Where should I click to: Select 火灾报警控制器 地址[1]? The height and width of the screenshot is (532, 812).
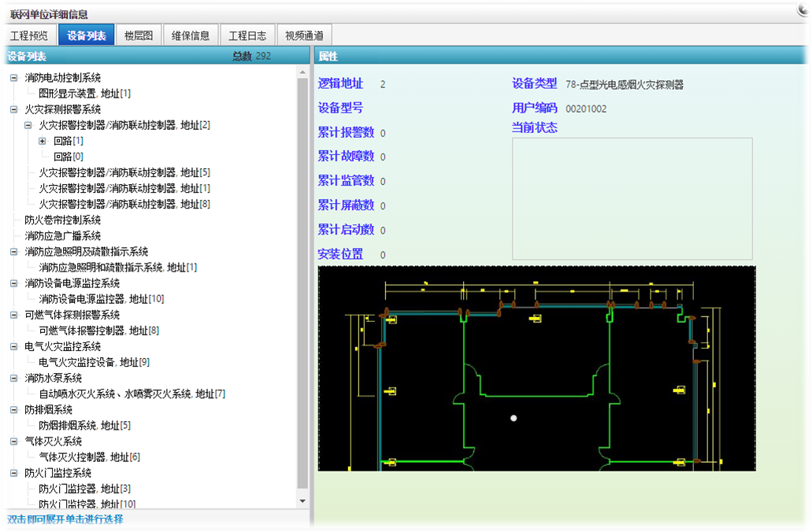coord(124,188)
